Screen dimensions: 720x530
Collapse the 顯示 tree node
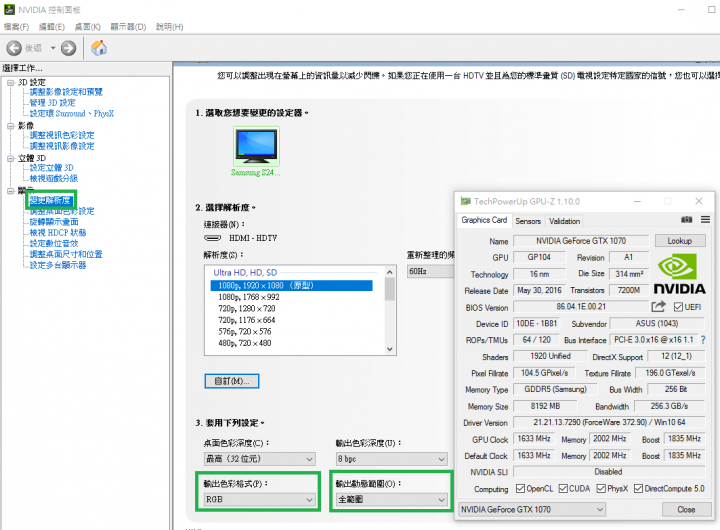tap(11, 191)
